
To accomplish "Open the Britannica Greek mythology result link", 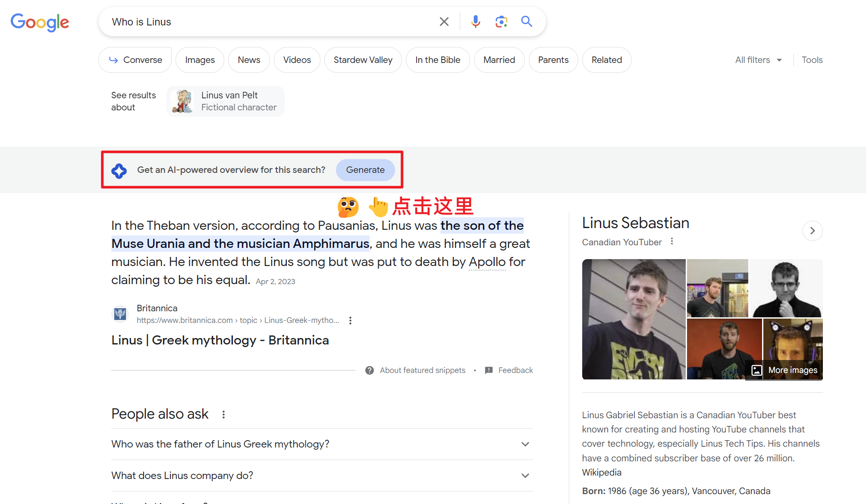I will point(220,340).
